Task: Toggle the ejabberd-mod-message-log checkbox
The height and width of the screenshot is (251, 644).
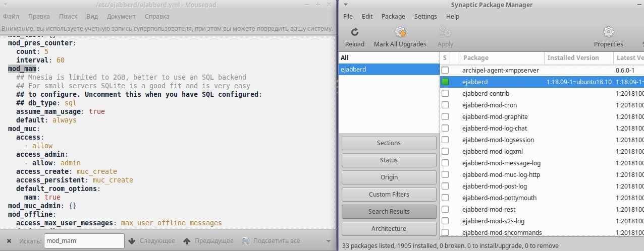Action: pyautogui.click(x=445, y=163)
